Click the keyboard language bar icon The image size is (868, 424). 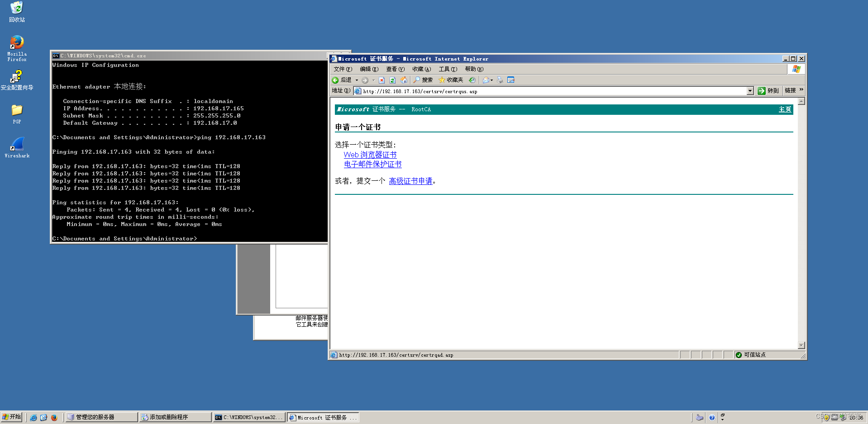pos(699,417)
